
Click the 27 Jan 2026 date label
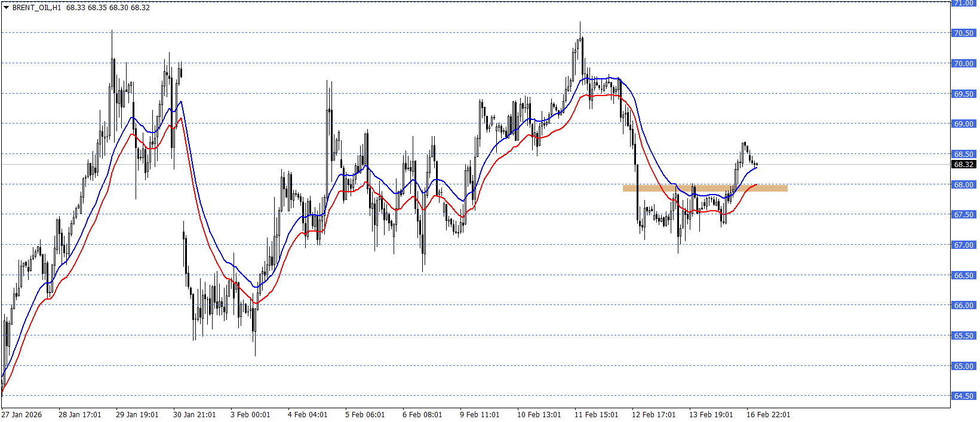pos(21,415)
